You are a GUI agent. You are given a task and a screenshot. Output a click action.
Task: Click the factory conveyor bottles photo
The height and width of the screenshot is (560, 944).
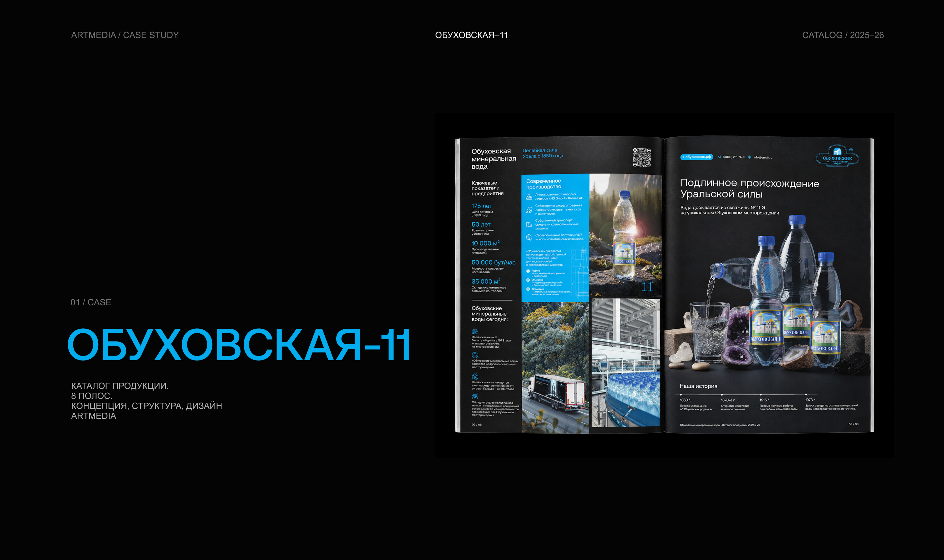tap(626, 363)
